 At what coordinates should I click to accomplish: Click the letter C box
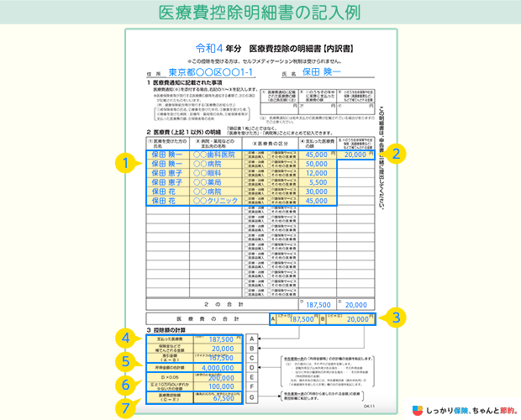point(252,358)
